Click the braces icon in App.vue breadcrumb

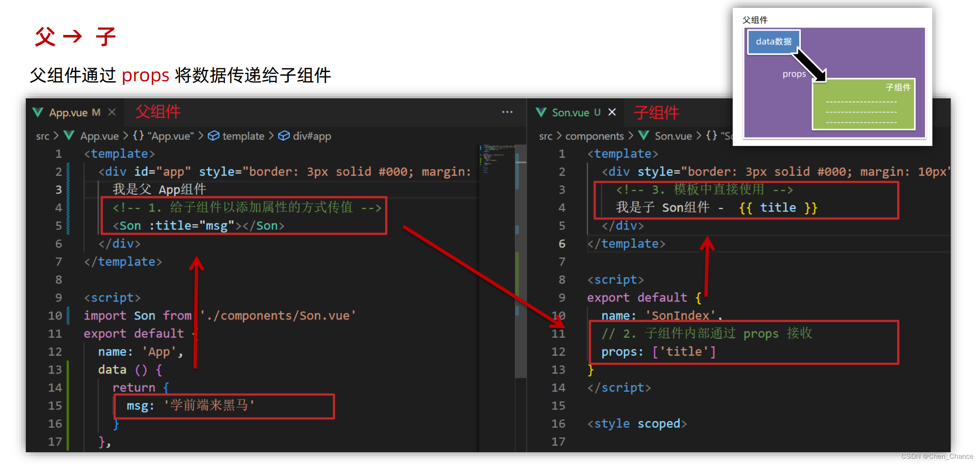click(x=138, y=135)
